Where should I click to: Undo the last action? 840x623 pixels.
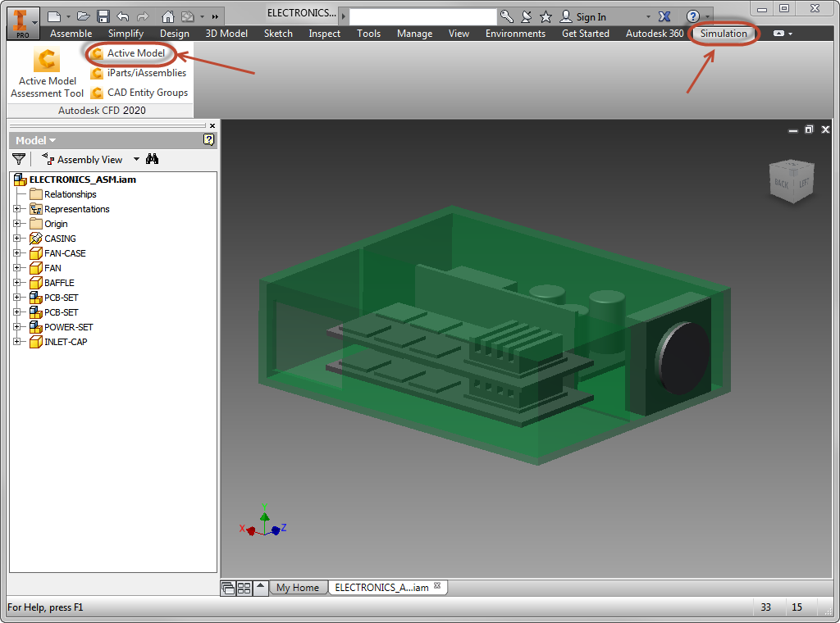(x=123, y=16)
